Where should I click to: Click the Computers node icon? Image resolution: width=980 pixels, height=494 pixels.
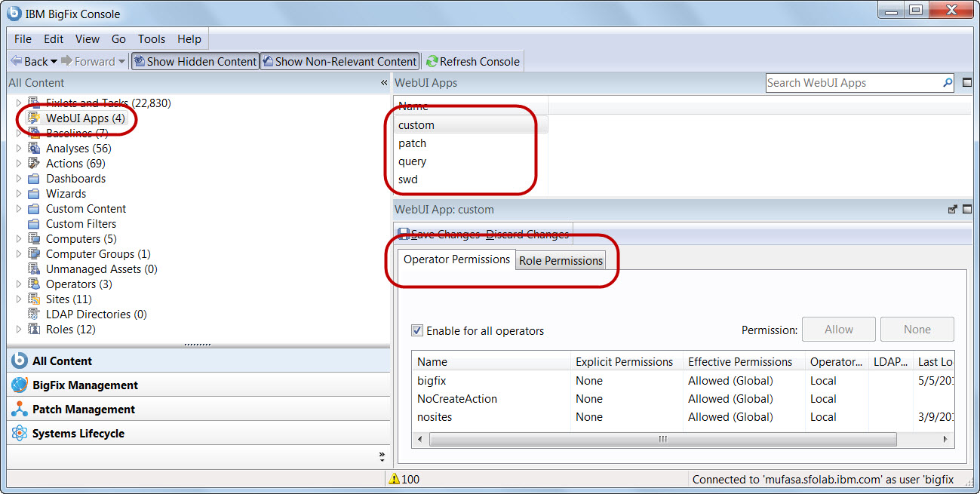(x=33, y=238)
